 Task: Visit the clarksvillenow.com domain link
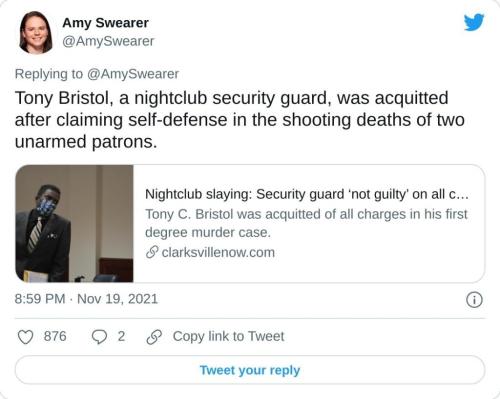click(218, 252)
